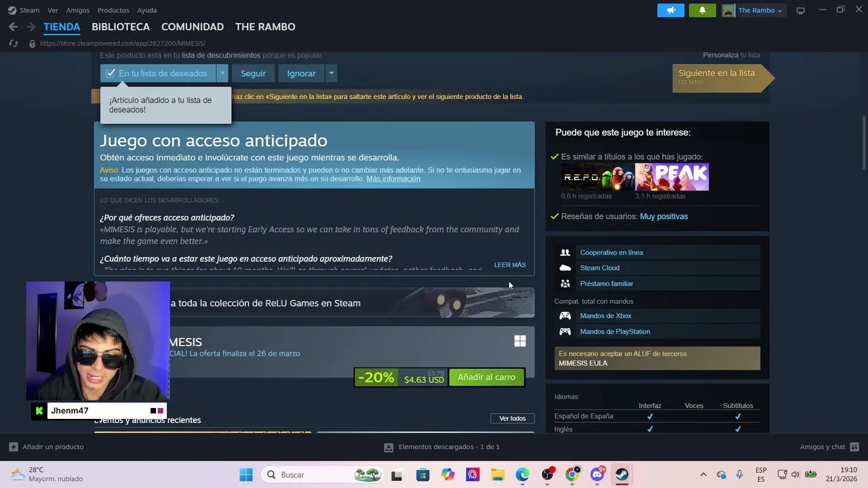Click the PlayStation controller icon
Image resolution: width=868 pixels, height=488 pixels.
(x=565, y=331)
